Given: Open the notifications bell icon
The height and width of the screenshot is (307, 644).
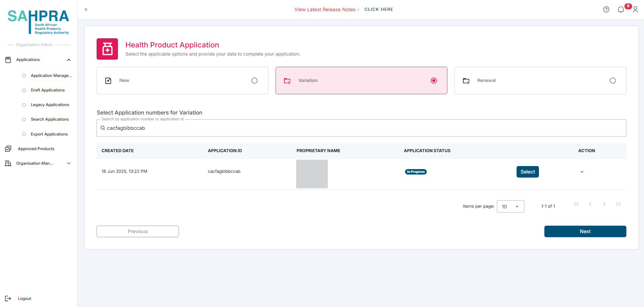Looking at the screenshot, I should [621, 9].
